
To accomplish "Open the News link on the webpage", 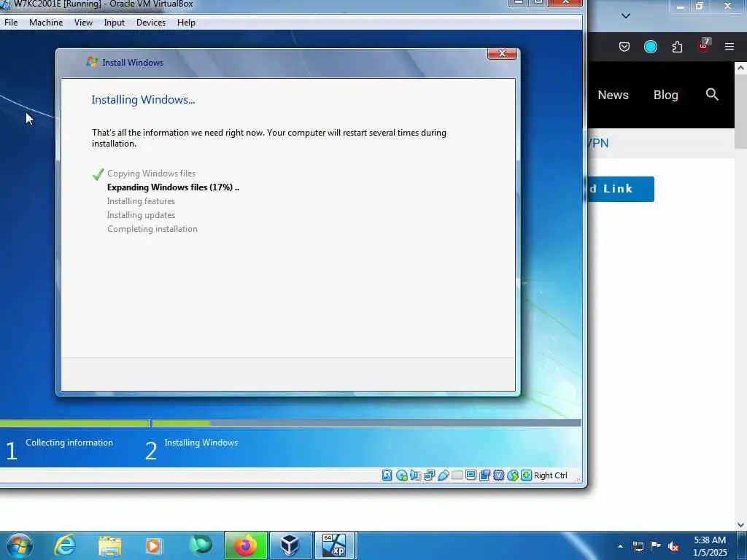I will pos(613,95).
